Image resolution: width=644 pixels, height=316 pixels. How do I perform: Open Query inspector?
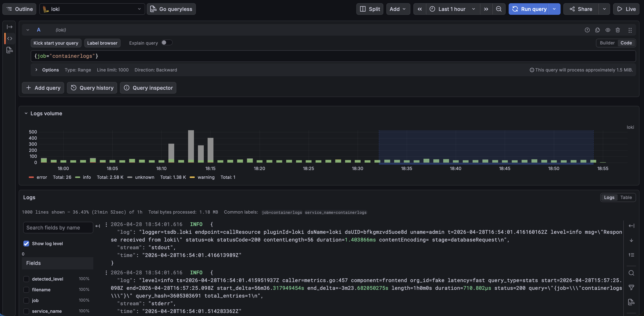[148, 88]
